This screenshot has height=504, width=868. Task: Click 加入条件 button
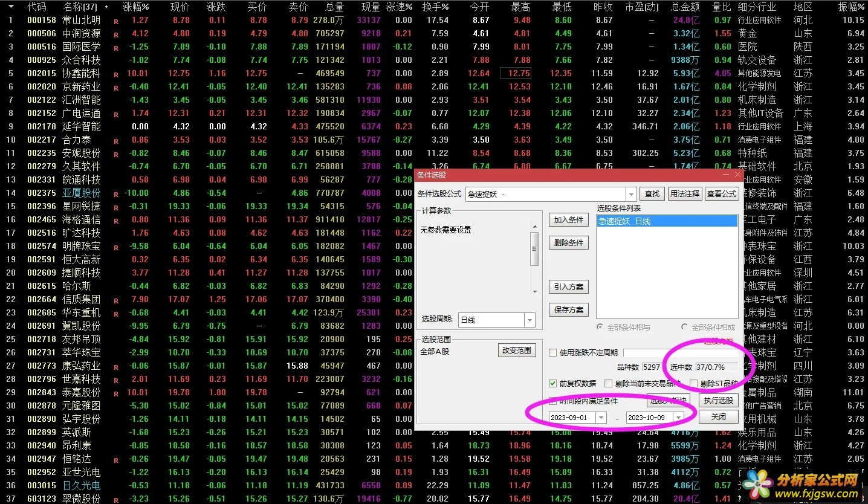coord(569,220)
